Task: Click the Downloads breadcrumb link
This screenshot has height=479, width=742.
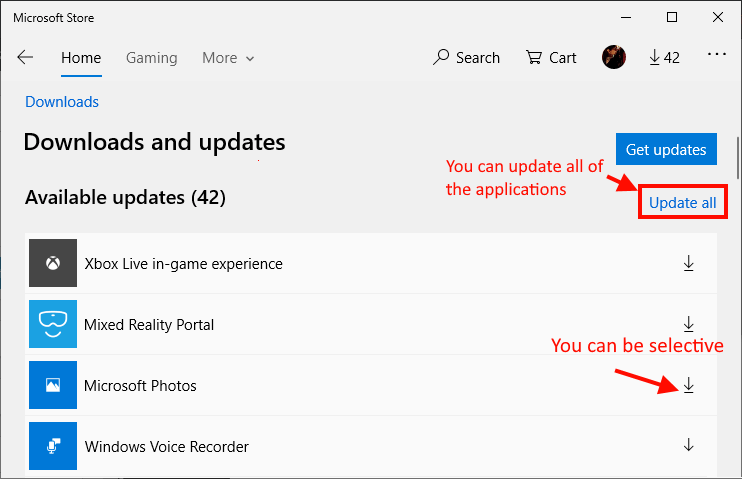Action: [x=62, y=102]
